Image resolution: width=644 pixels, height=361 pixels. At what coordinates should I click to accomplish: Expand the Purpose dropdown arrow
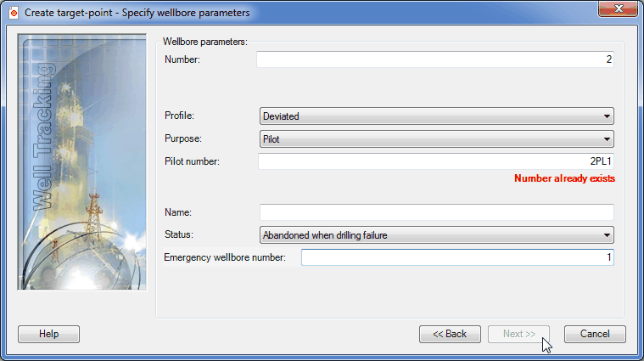coord(607,139)
